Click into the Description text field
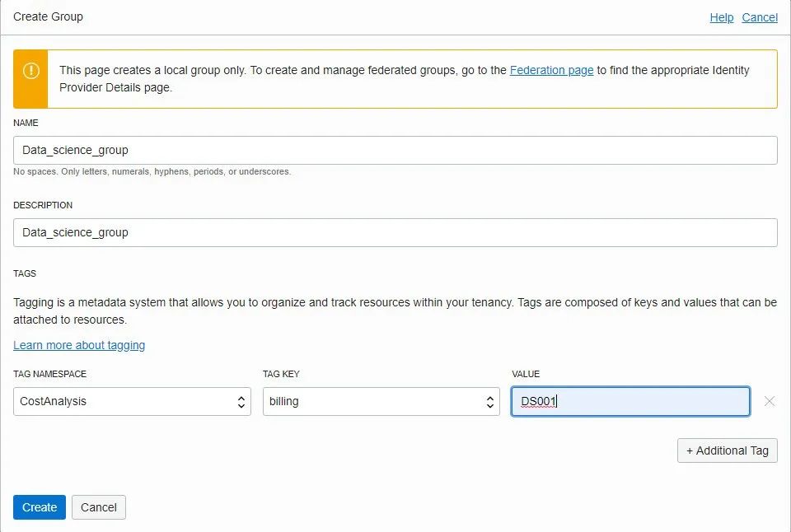Screen dimensions: 791x532 click(395, 232)
